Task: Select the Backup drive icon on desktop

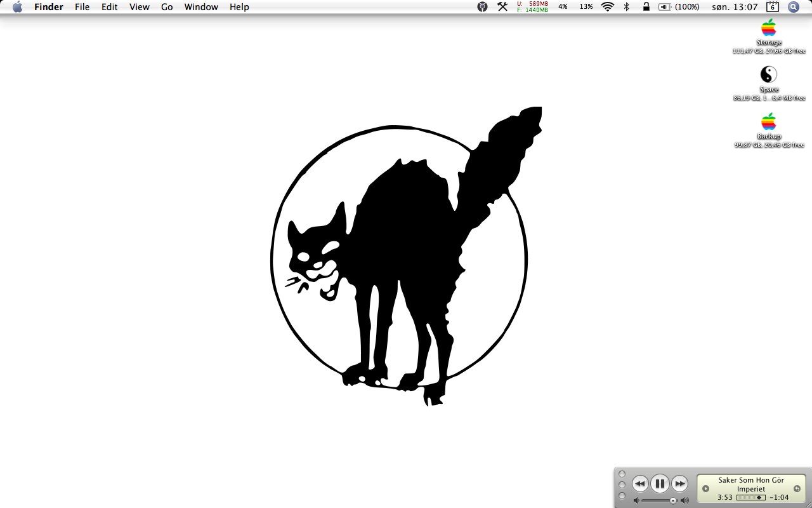Action: 769,122
